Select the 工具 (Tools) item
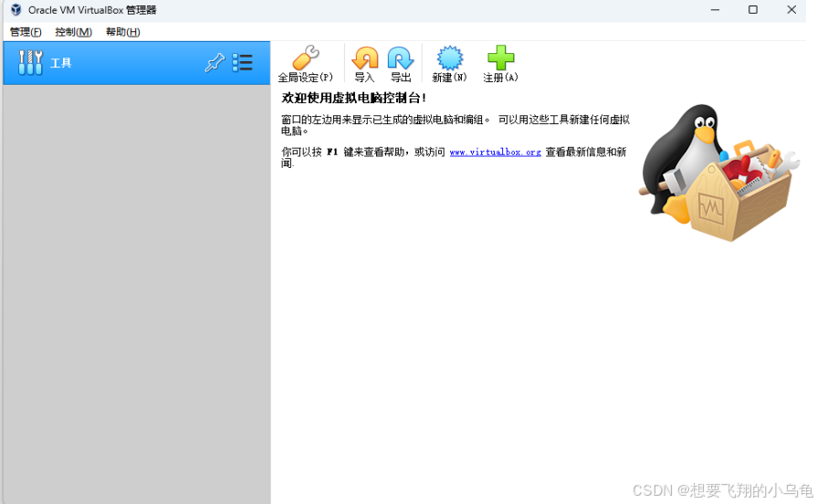Image resolution: width=817 pixels, height=504 pixels. 137,63
